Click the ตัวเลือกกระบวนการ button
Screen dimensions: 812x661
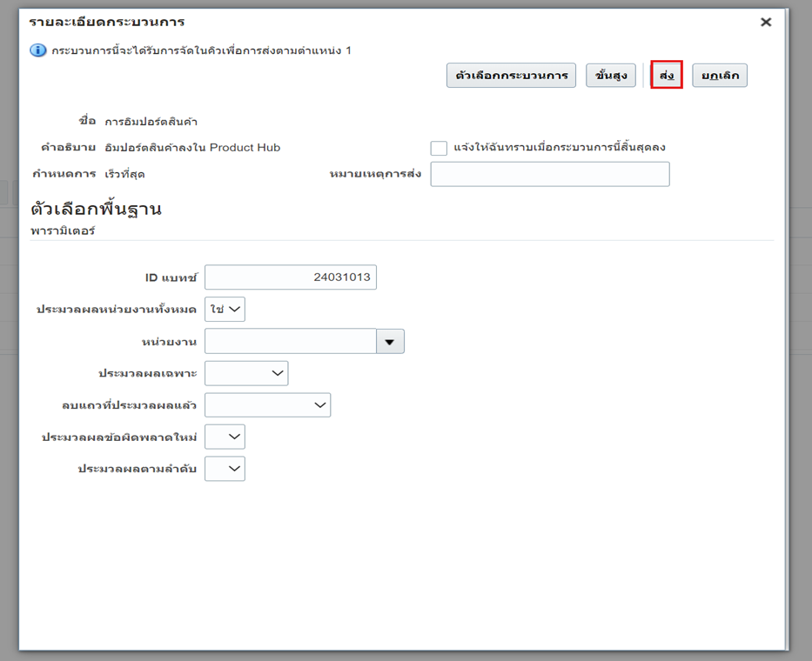(x=511, y=76)
